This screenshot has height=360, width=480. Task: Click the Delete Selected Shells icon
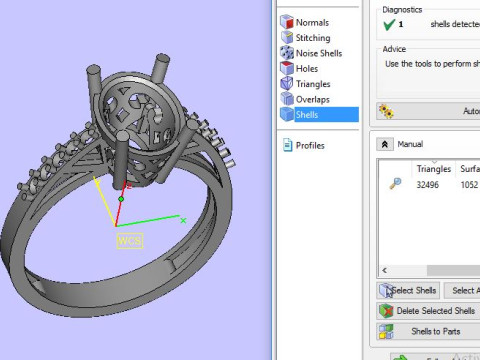click(386, 311)
